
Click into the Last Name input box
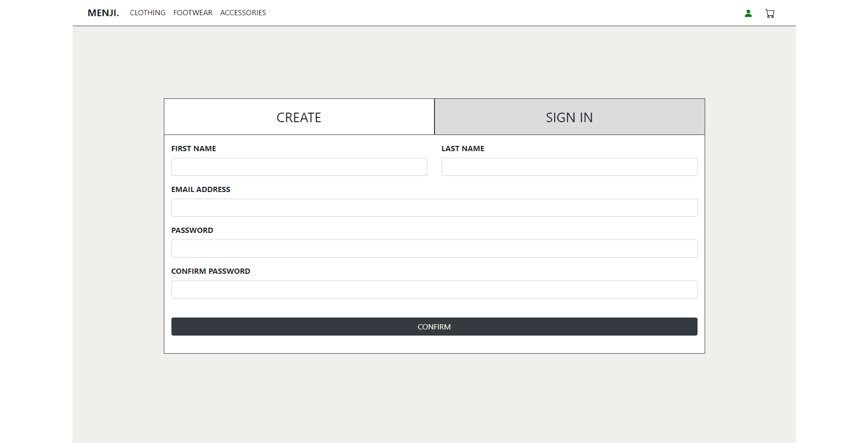point(569,167)
